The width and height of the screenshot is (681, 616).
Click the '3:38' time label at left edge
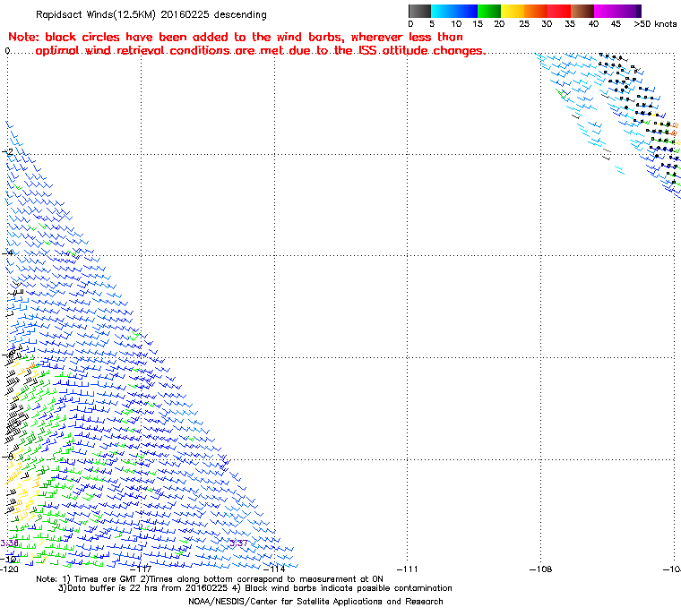[9, 543]
